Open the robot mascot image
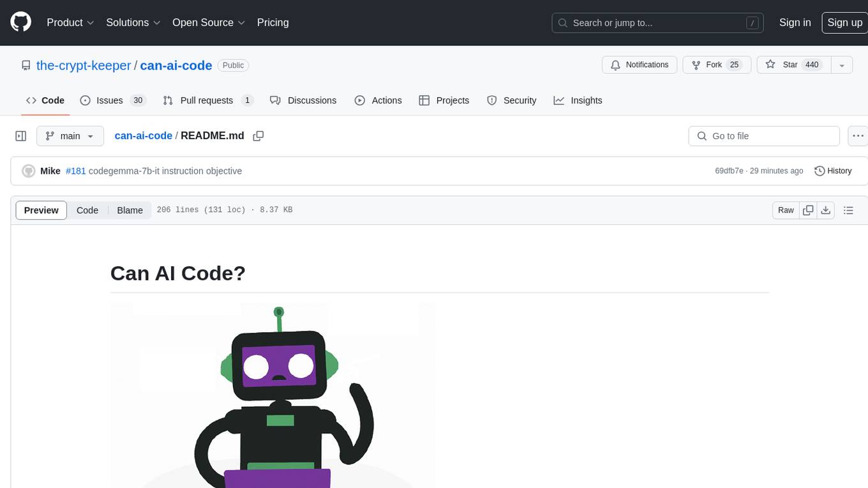 click(x=273, y=395)
